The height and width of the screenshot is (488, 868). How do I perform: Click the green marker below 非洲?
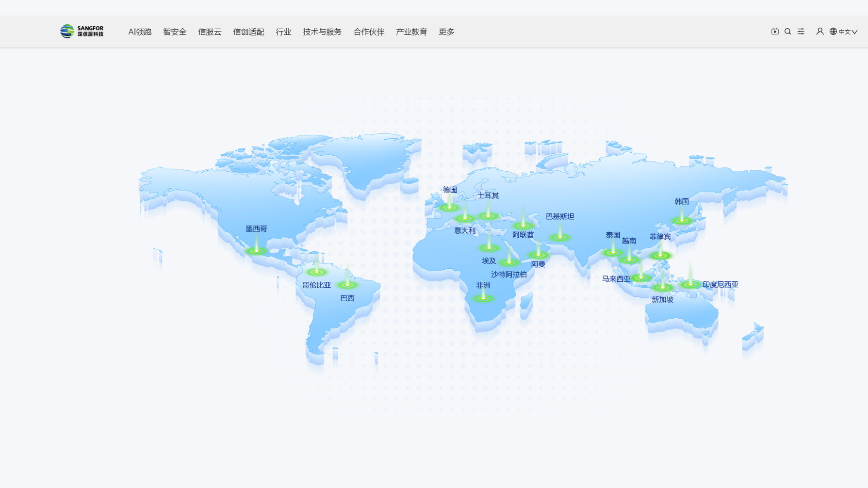[x=483, y=298]
